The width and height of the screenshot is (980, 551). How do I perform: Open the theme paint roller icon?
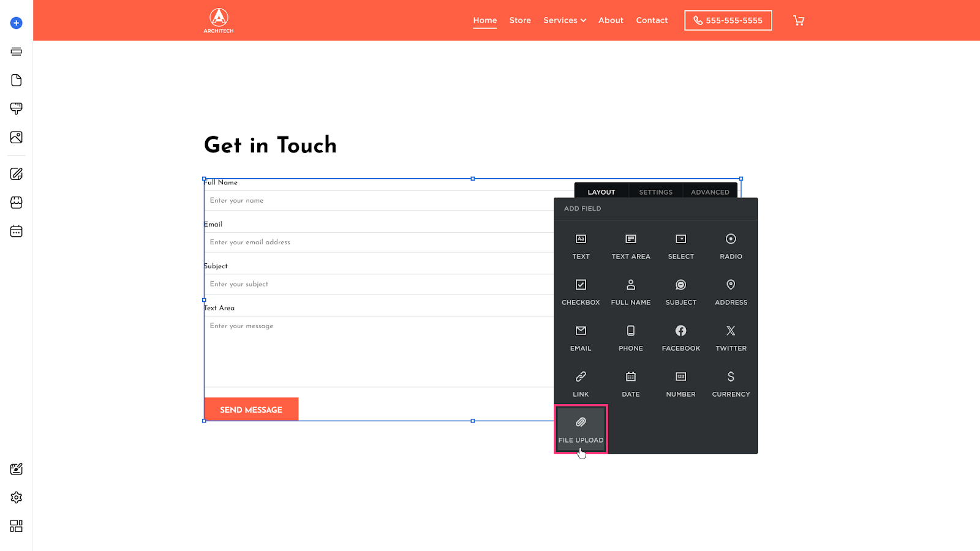point(17,108)
